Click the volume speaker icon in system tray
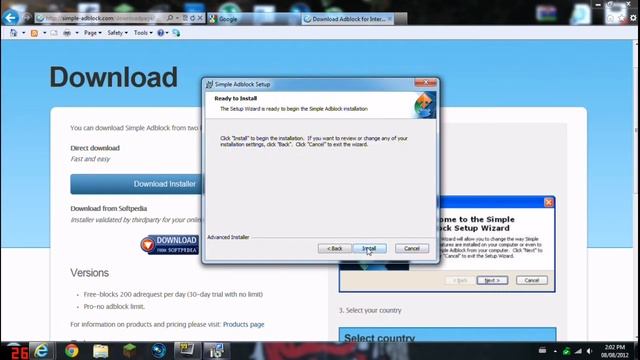Image resolution: width=640 pixels, height=360 pixels. point(589,351)
